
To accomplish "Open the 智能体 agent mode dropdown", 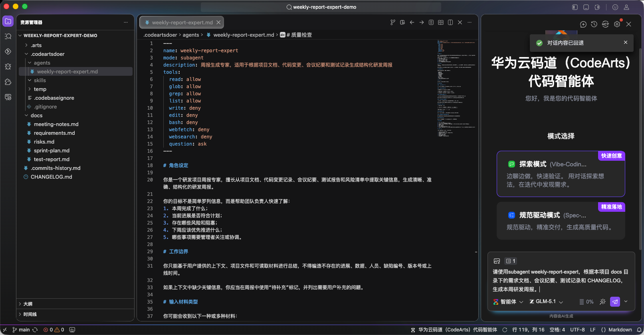I will 508,301.
